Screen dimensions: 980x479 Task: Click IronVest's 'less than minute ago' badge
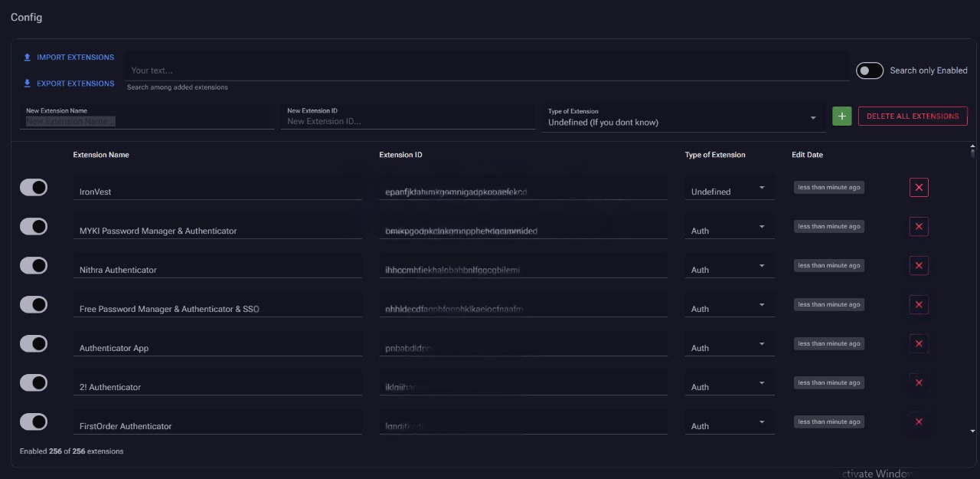click(829, 187)
